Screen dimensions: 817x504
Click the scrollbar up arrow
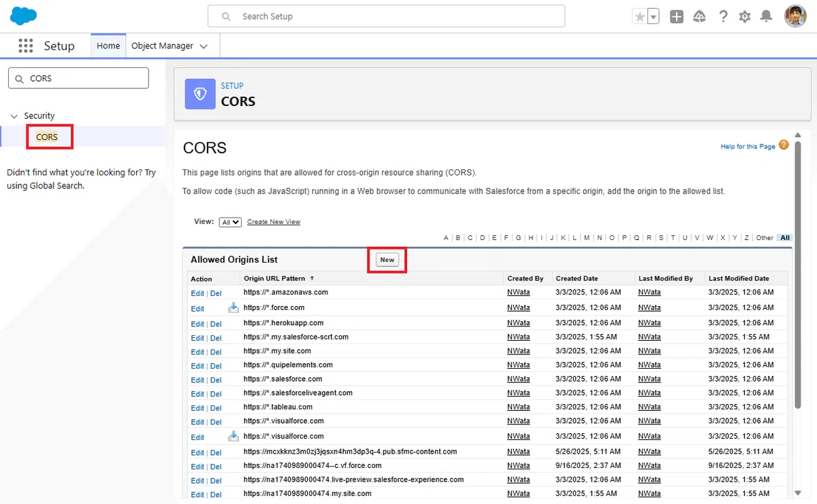coord(799,135)
